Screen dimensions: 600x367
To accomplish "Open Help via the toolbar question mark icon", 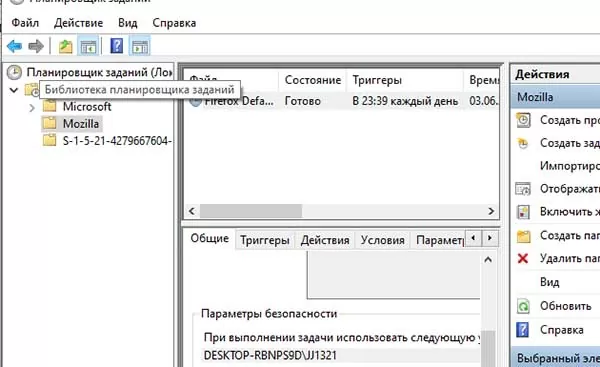I will point(117,46).
